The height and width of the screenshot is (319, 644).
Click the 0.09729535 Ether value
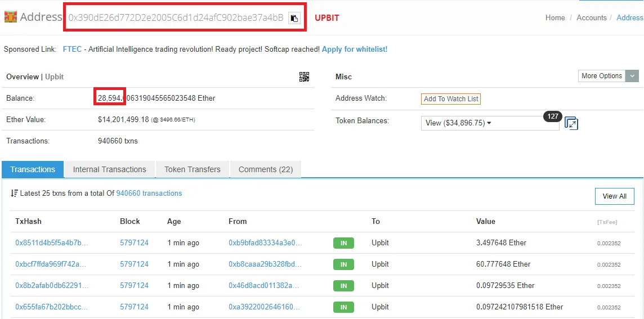[x=506, y=285]
